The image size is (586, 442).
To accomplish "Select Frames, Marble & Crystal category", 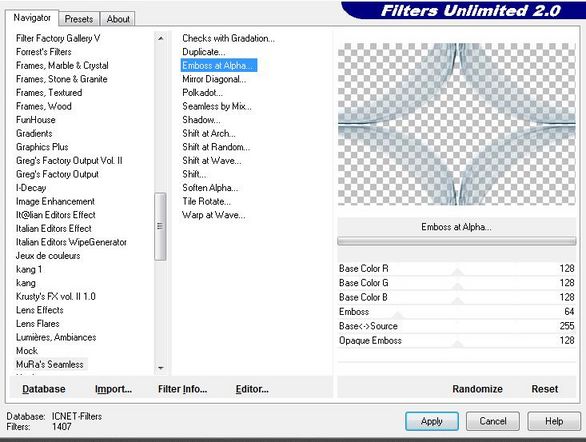I will [62, 65].
